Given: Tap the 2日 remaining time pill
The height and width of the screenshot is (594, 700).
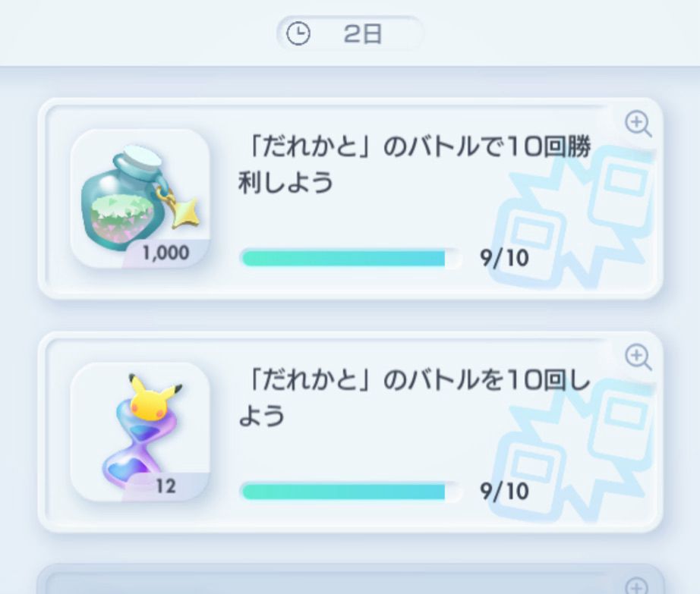Looking at the screenshot, I should [349, 33].
